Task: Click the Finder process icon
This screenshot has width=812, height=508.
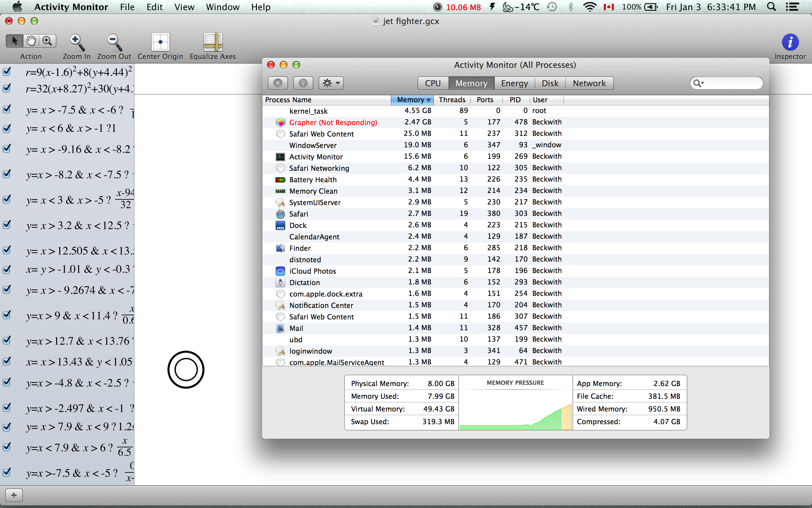Action: click(x=280, y=248)
